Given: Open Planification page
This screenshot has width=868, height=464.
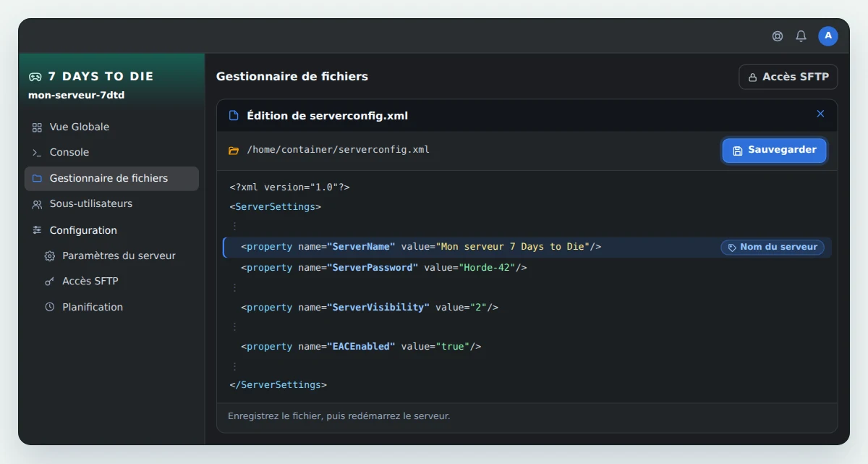Looking at the screenshot, I should (118, 307).
